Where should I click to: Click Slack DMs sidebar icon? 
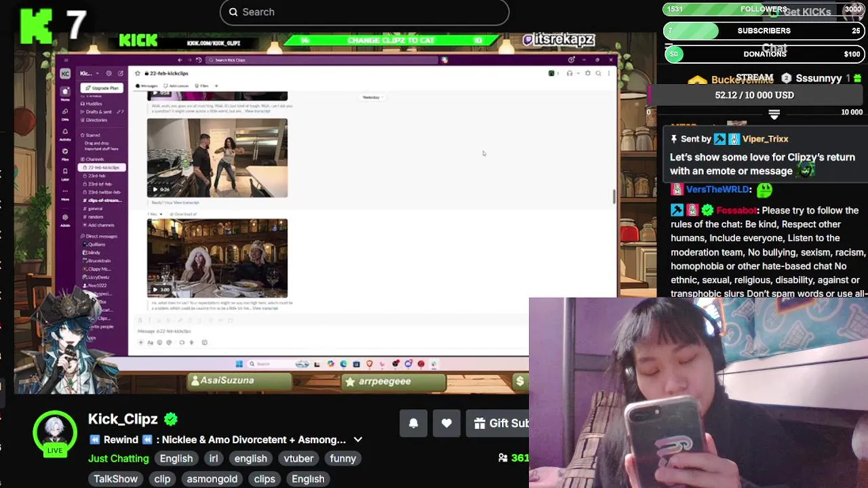[65, 114]
